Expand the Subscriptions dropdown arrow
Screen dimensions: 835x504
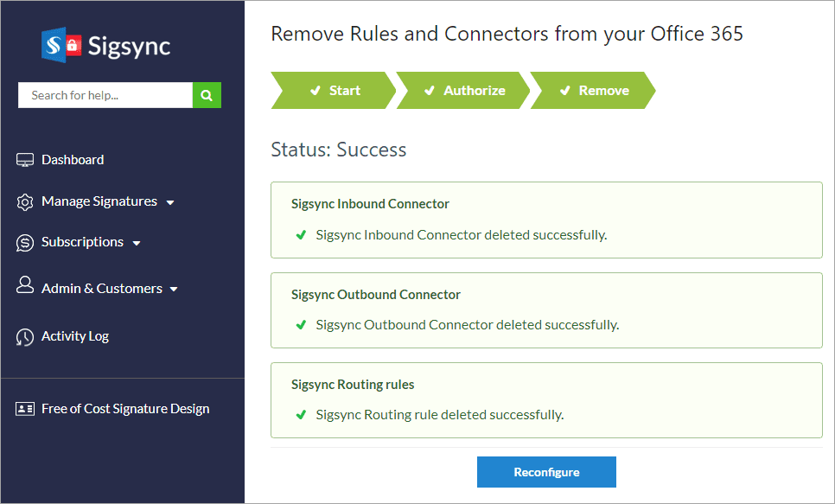click(137, 244)
